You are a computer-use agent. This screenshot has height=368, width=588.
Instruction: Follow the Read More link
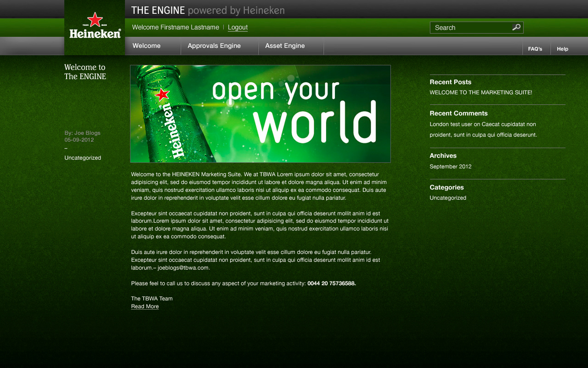tap(145, 306)
